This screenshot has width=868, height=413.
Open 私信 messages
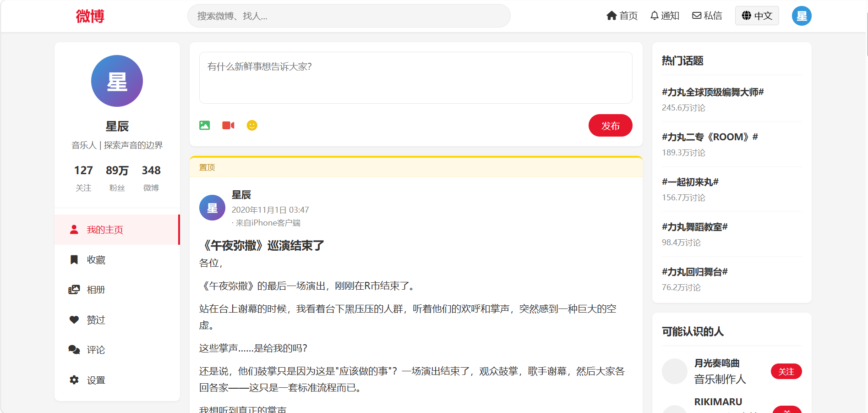pos(707,16)
